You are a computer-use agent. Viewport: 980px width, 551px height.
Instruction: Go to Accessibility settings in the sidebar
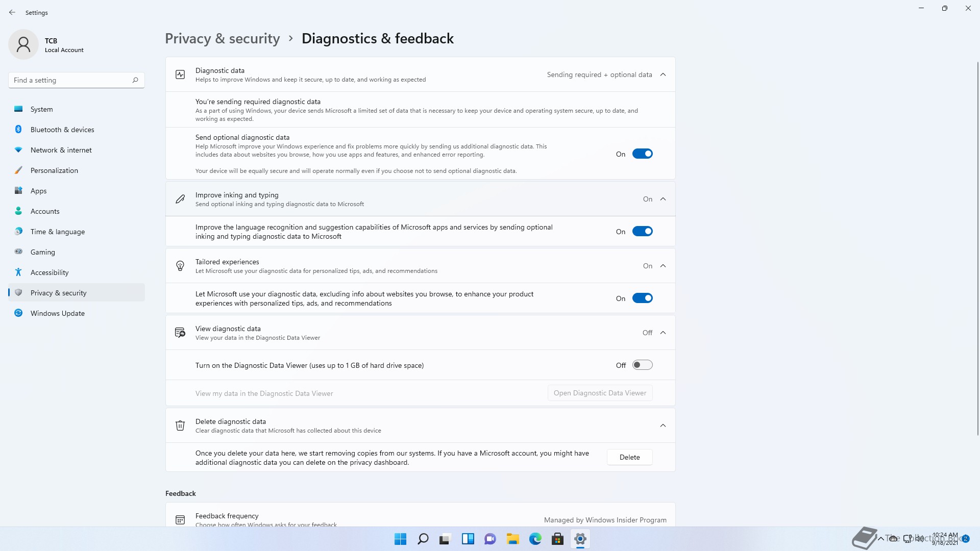(50, 272)
